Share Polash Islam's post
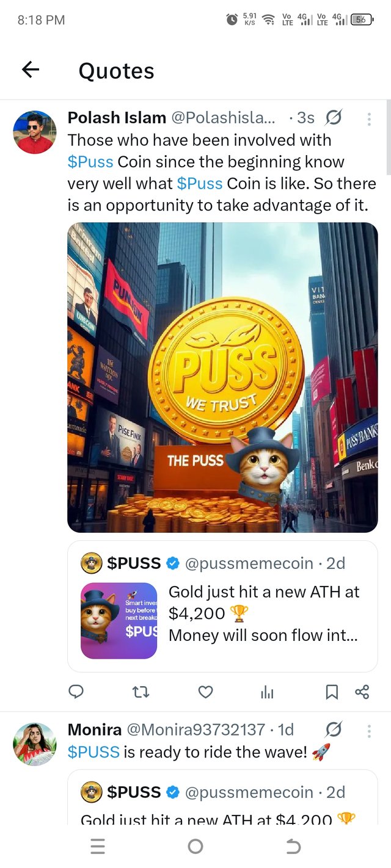This screenshot has height=868, width=391. coord(362,692)
